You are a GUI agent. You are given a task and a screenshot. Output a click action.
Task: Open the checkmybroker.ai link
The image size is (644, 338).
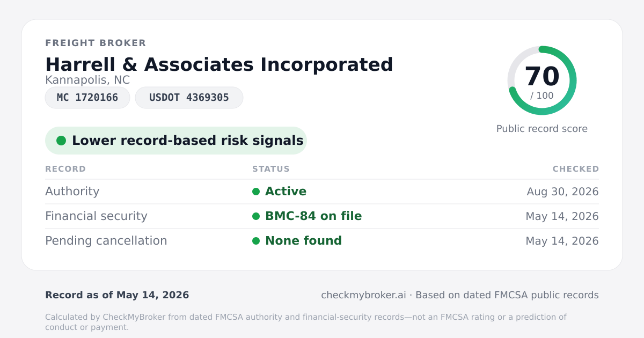tap(363, 295)
